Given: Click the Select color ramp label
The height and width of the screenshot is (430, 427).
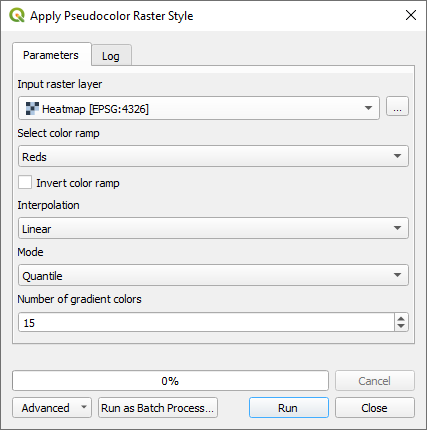Looking at the screenshot, I should (x=58, y=133).
